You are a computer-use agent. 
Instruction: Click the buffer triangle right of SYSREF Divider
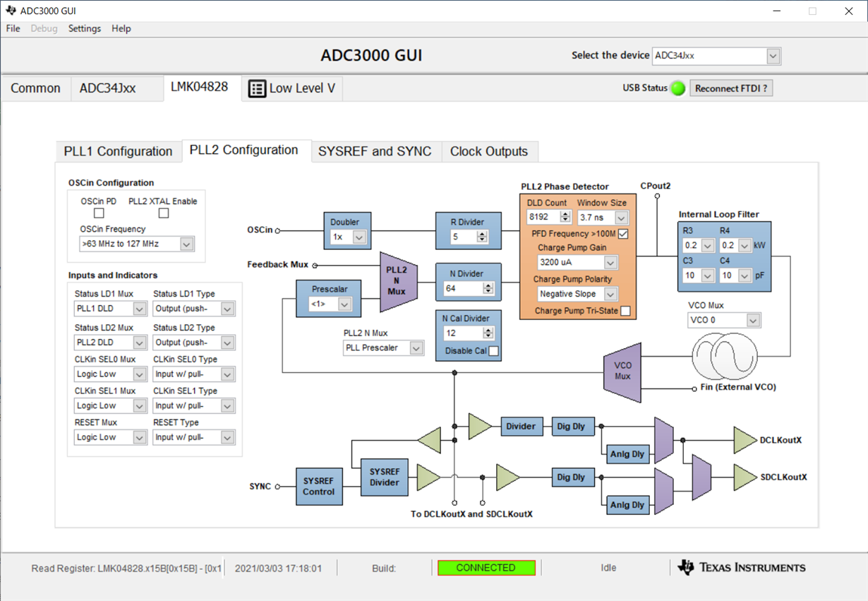pyautogui.click(x=429, y=477)
